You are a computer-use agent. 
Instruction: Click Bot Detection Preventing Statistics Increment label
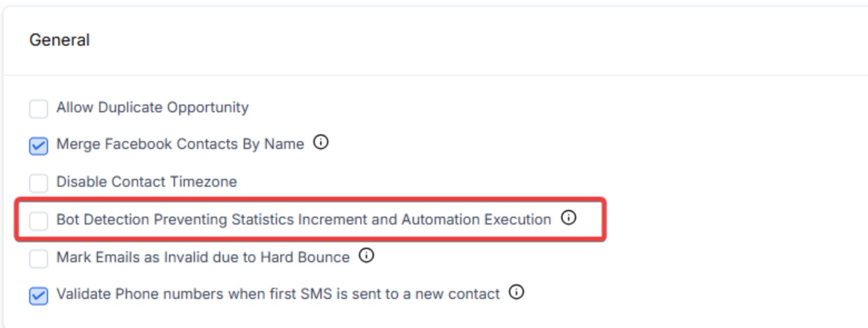click(x=304, y=219)
